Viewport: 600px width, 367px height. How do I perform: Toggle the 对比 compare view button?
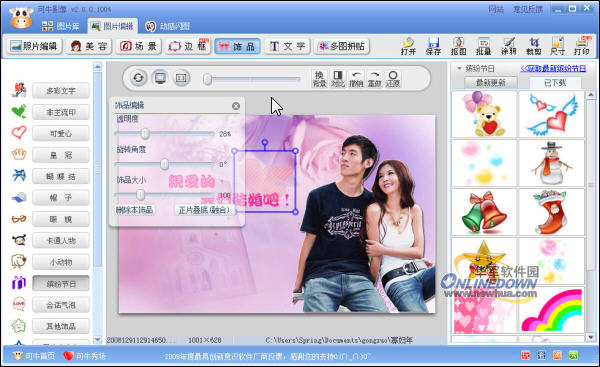point(338,78)
